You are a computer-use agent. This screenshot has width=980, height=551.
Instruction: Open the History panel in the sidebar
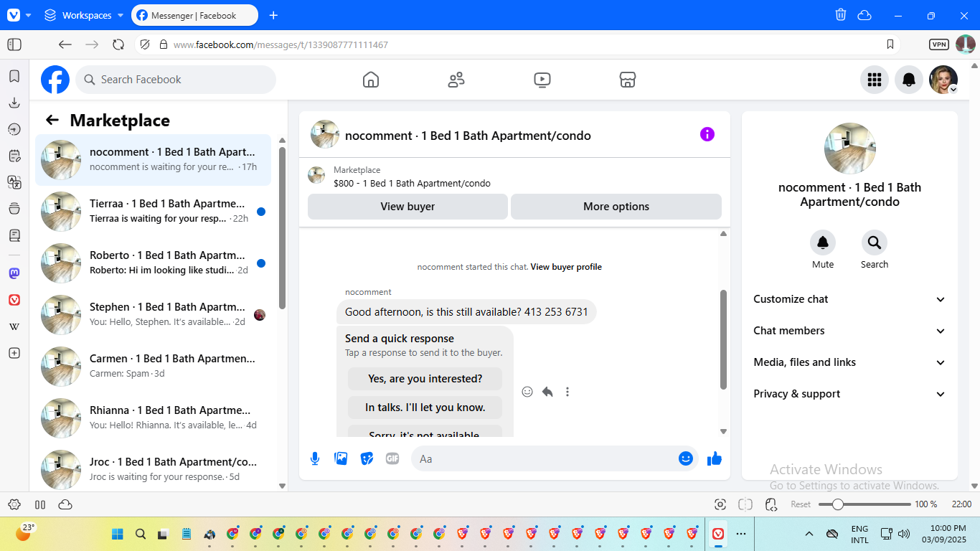14,129
